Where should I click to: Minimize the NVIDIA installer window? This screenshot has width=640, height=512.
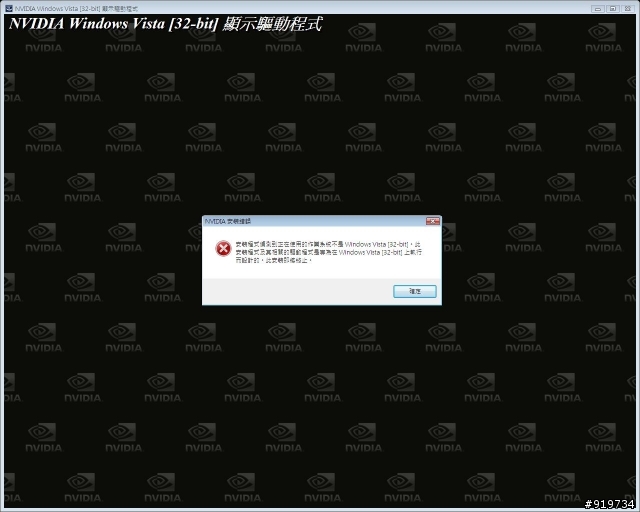click(x=598, y=8)
